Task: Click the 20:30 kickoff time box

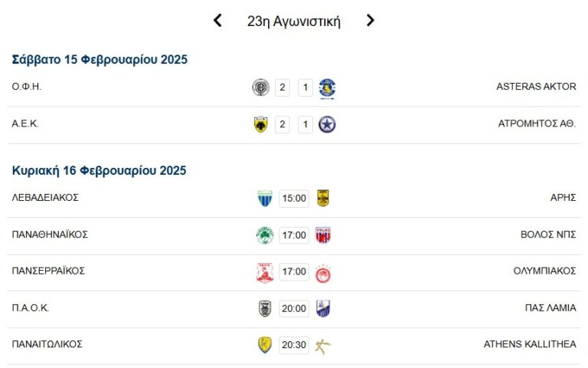Action: pyautogui.click(x=294, y=346)
